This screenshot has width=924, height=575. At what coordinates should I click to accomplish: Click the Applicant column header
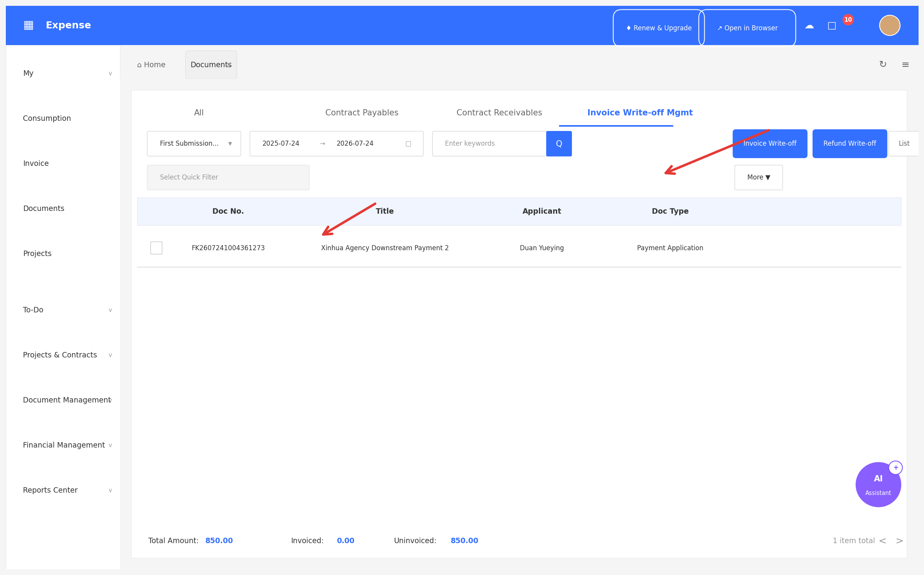(x=542, y=211)
